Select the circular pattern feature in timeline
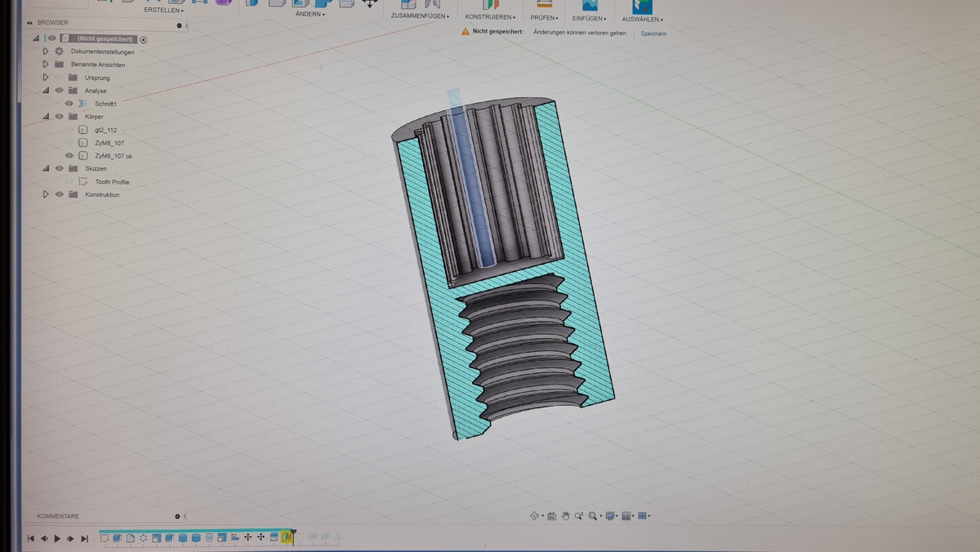The height and width of the screenshot is (552, 980). [x=143, y=537]
